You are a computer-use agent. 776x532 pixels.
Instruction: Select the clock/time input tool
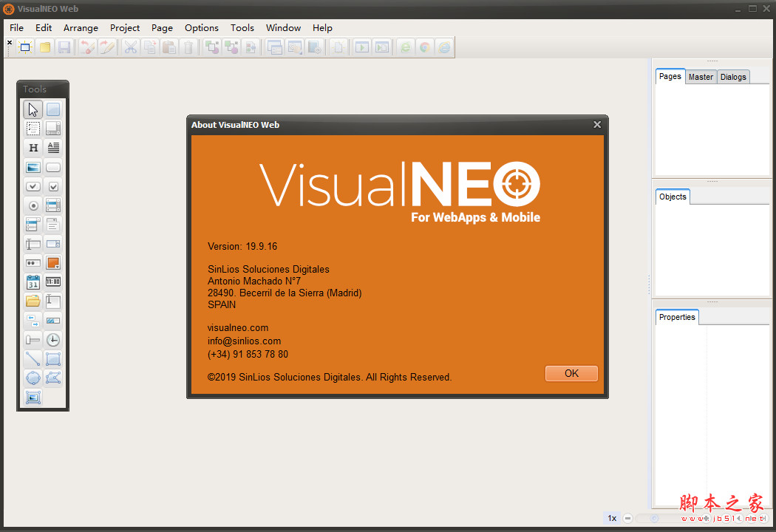pyautogui.click(x=52, y=282)
